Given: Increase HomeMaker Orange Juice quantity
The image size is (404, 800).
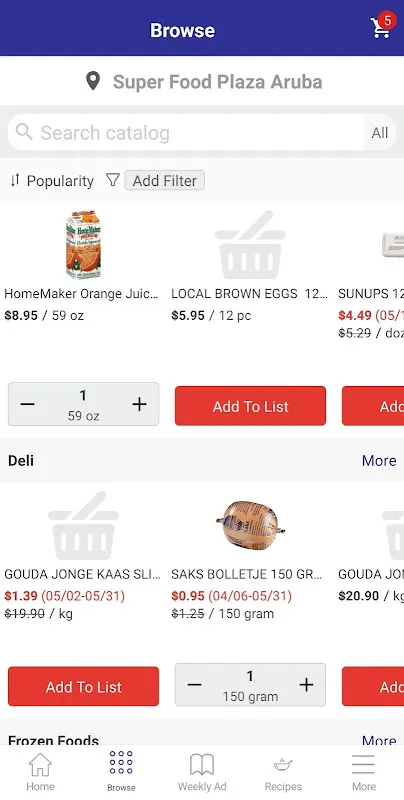Looking at the screenshot, I should 139,404.
